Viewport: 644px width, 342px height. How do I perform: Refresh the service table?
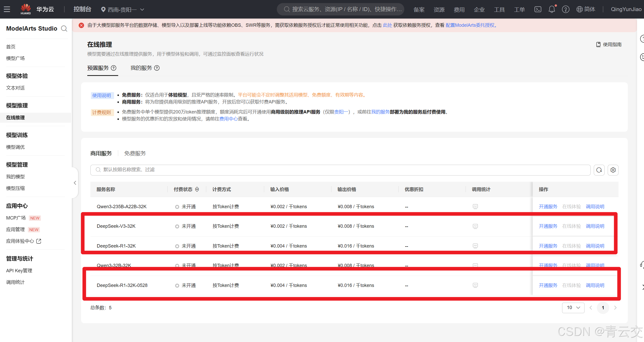coord(599,170)
